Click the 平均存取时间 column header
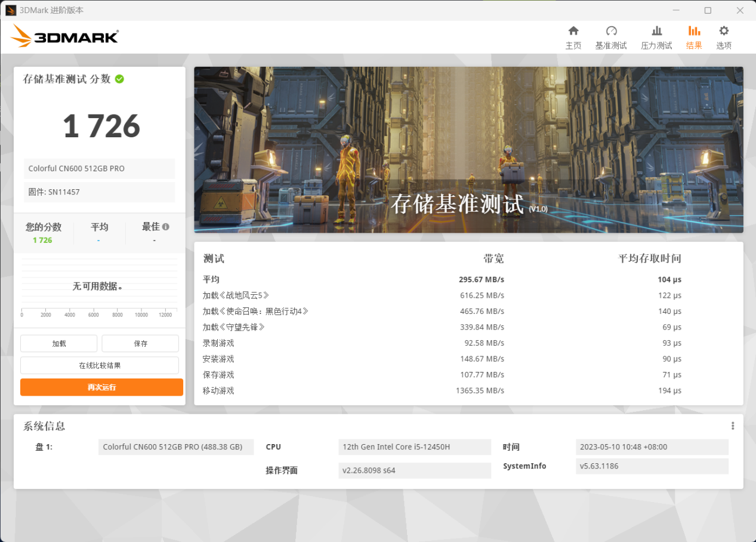The image size is (756, 542). pyautogui.click(x=650, y=258)
